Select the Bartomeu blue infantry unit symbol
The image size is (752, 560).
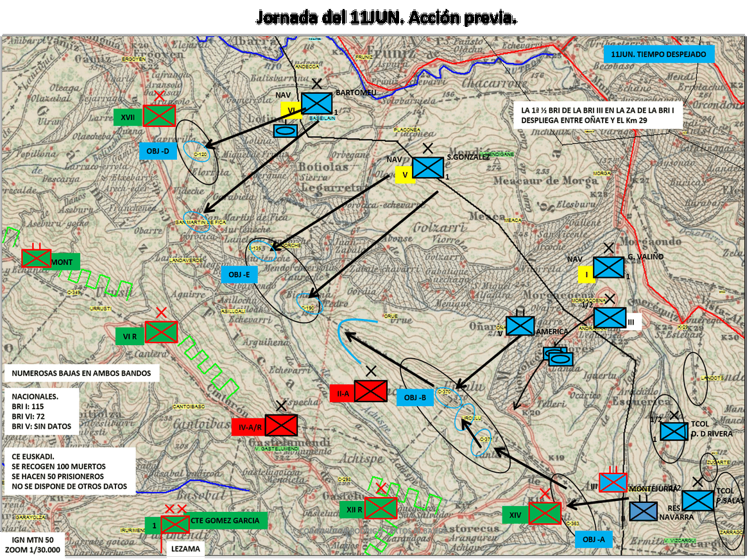tap(316, 103)
